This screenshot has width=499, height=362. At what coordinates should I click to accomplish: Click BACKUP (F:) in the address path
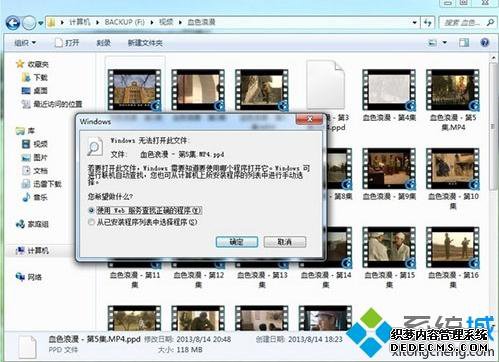(125, 22)
